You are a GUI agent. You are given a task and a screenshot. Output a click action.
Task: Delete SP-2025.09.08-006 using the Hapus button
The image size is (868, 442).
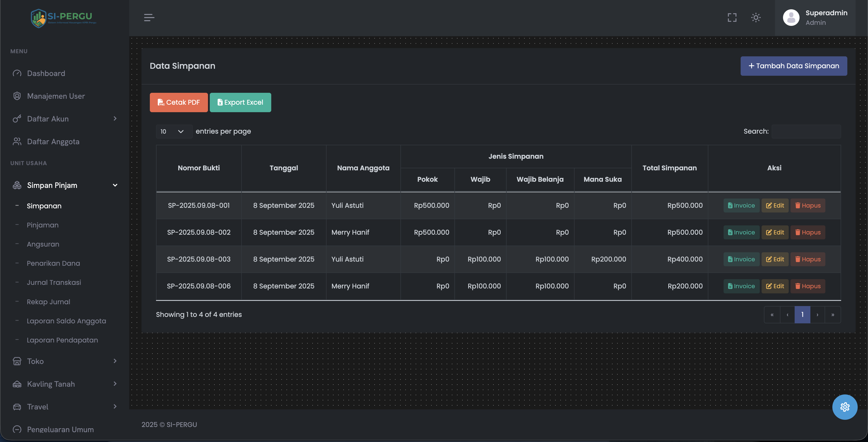click(808, 286)
